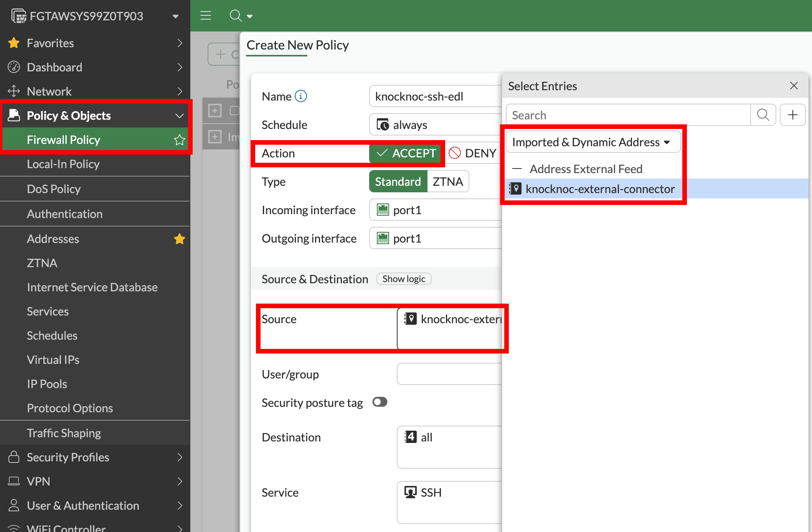The height and width of the screenshot is (532, 812).
Task: Toggle the Security posture tag switch
Action: coord(380,402)
